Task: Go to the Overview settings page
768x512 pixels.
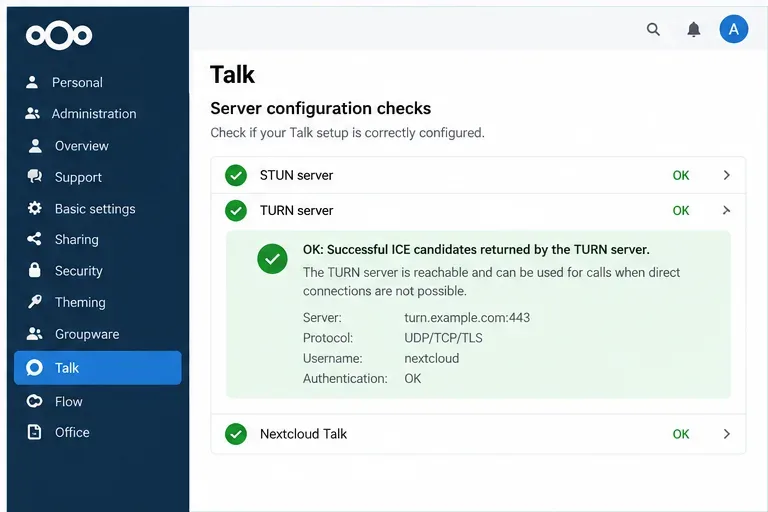Action: click(81, 146)
